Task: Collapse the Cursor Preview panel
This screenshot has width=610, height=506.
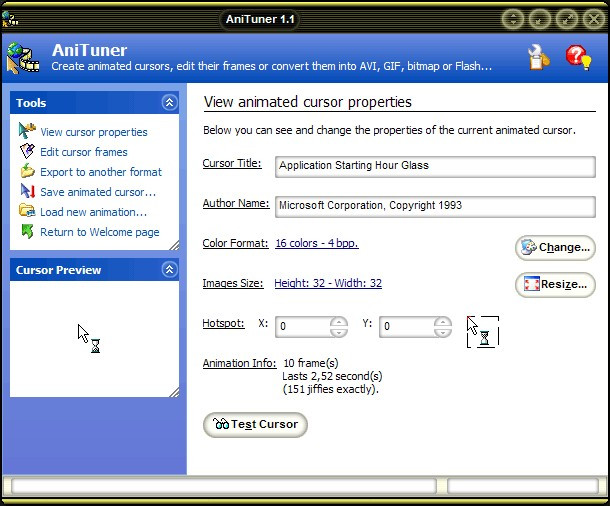Action: tap(169, 270)
